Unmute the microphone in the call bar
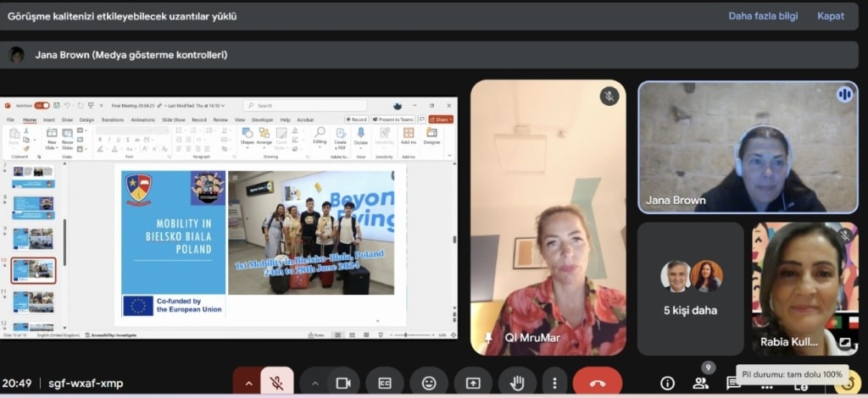Image resolution: width=868 pixels, height=398 pixels. click(276, 383)
